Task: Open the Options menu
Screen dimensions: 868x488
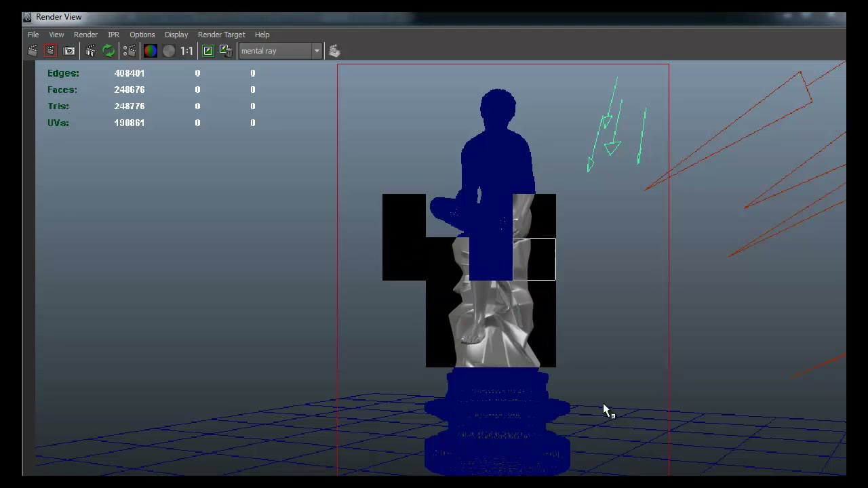Action: 142,35
